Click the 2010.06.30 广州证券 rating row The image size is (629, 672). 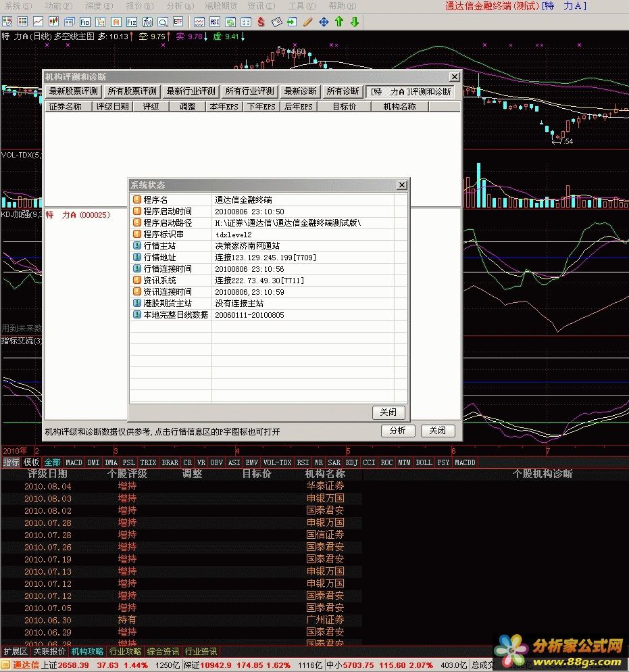coord(182,620)
